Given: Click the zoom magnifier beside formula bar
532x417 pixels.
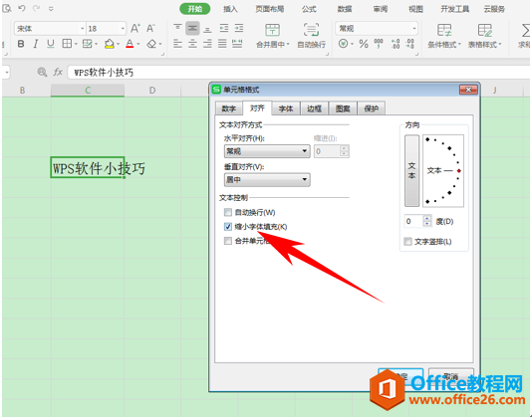Looking at the screenshot, I should point(42,72).
